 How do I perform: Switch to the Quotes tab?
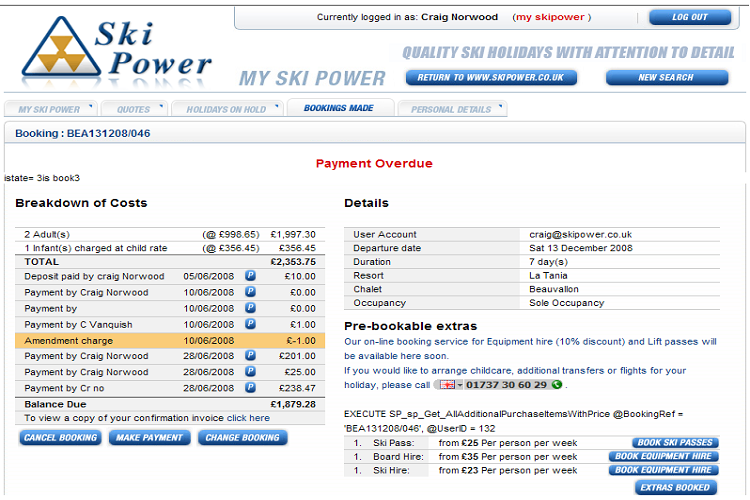click(133, 110)
